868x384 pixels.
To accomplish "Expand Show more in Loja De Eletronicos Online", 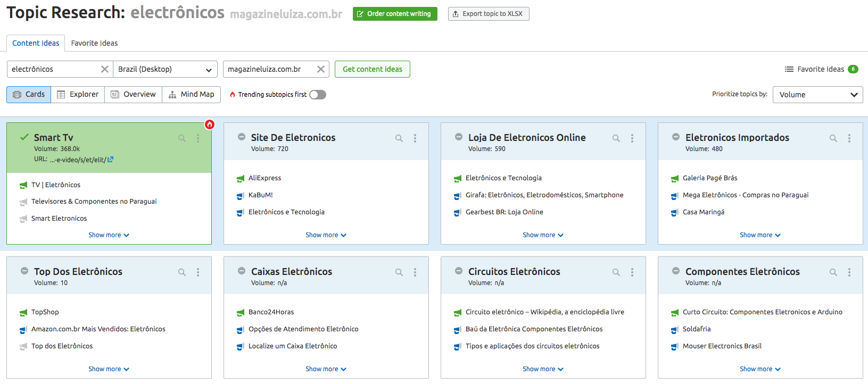I will pyautogui.click(x=543, y=235).
